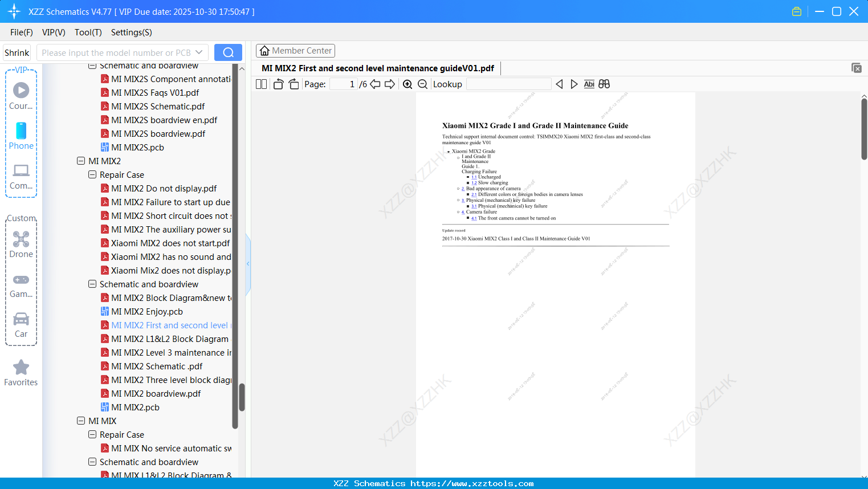Open MI MIX2 L1&L2 Block Diagram
The image size is (868, 489).
[x=170, y=339]
